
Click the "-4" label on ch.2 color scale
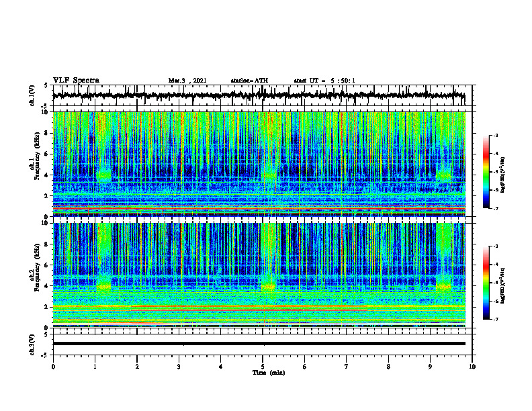(x=496, y=265)
